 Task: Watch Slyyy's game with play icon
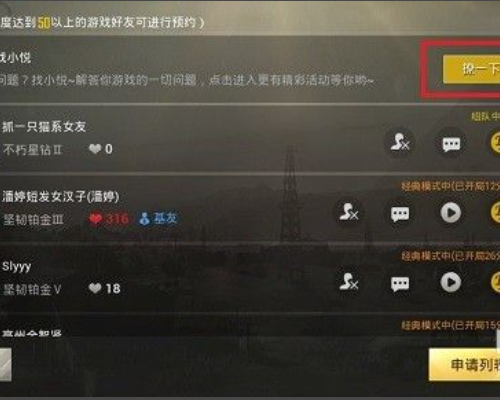point(451,282)
